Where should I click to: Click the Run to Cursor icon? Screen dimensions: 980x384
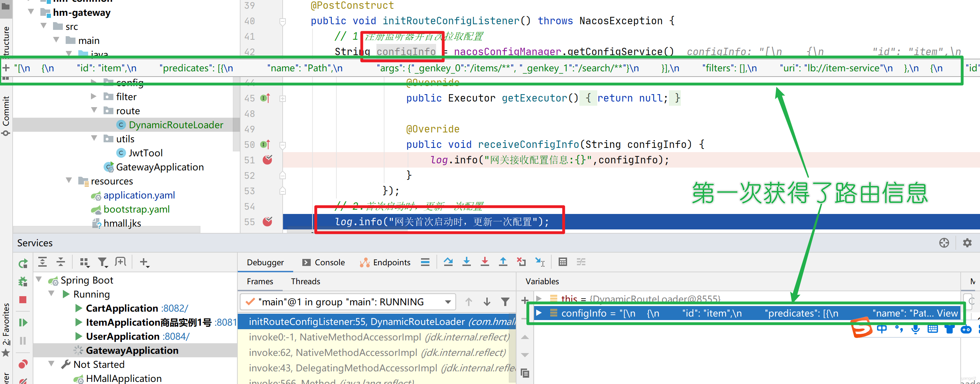(x=540, y=262)
